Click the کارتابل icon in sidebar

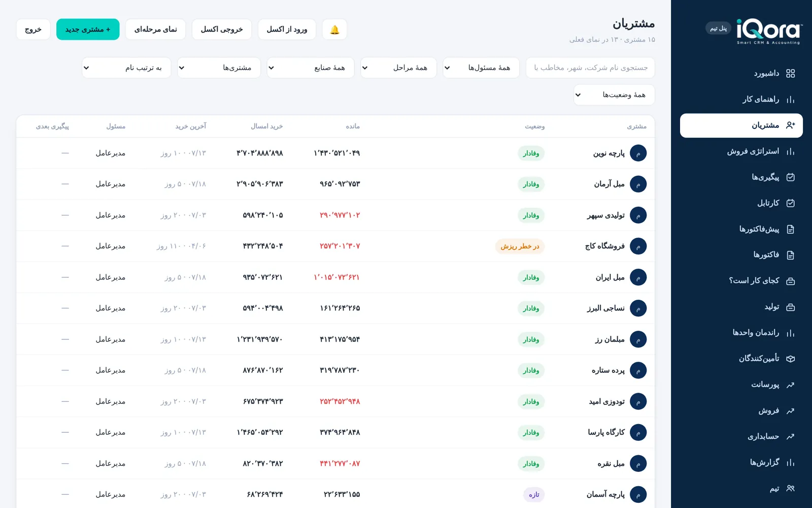[790, 203]
